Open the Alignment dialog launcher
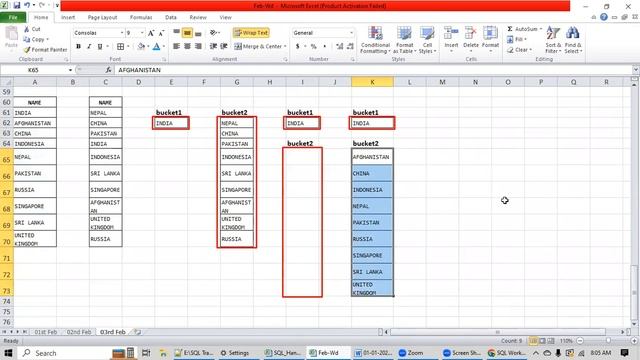This screenshot has width=640, height=360. tap(285, 60)
